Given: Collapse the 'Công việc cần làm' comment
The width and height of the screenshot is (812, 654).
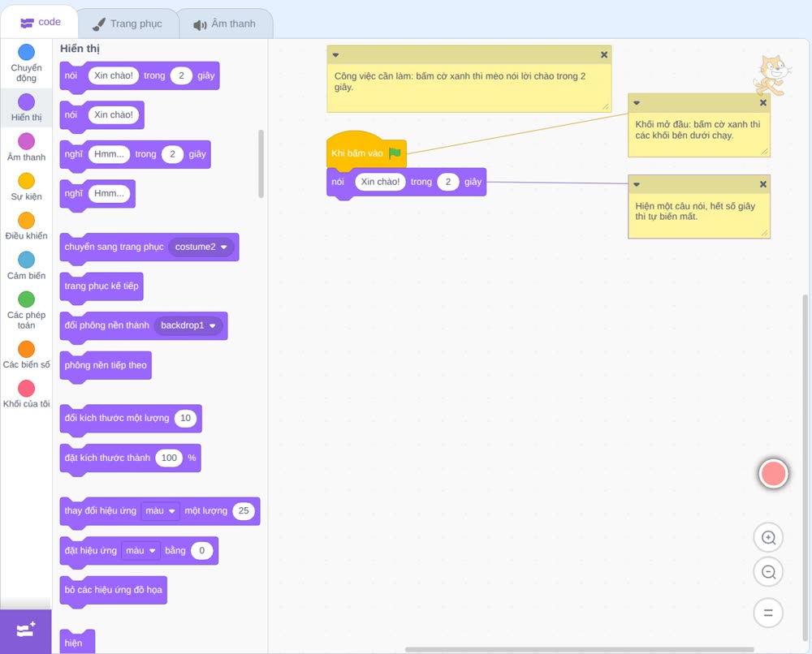Looking at the screenshot, I should [x=335, y=55].
